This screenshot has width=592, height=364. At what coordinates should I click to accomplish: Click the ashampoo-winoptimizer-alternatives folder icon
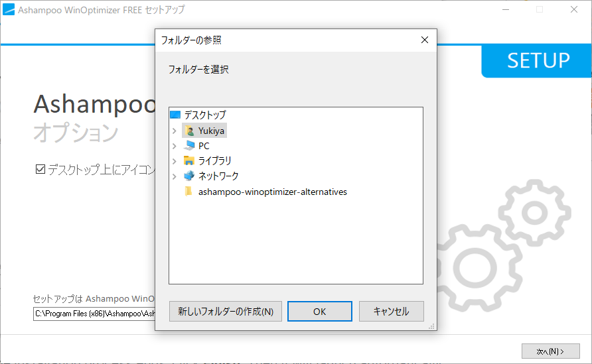pos(188,192)
